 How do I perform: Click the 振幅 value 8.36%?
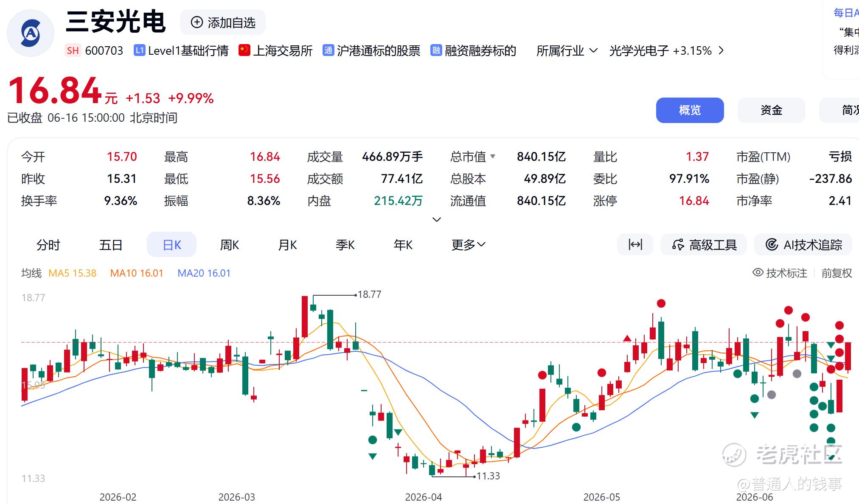264,201
